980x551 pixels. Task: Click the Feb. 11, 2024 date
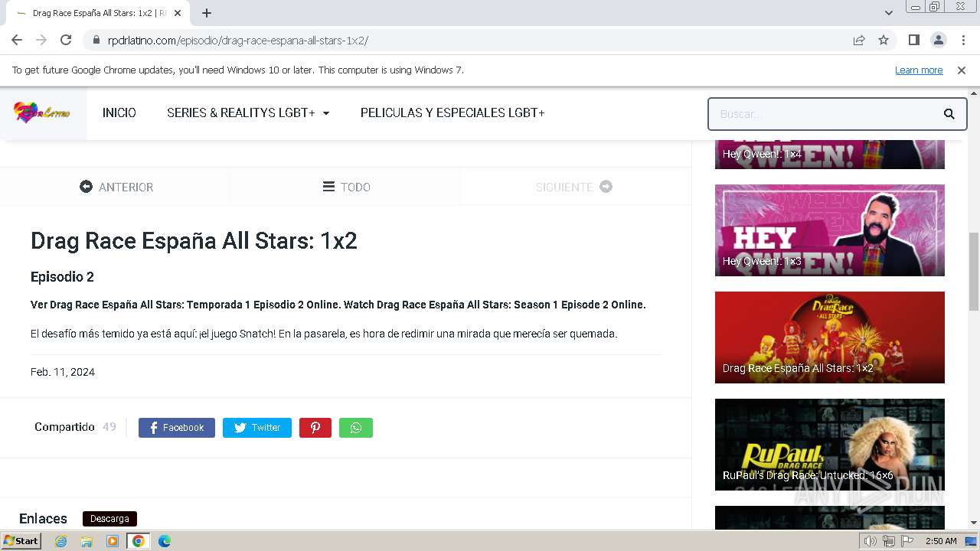pyautogui.click(x=63, y=372)
